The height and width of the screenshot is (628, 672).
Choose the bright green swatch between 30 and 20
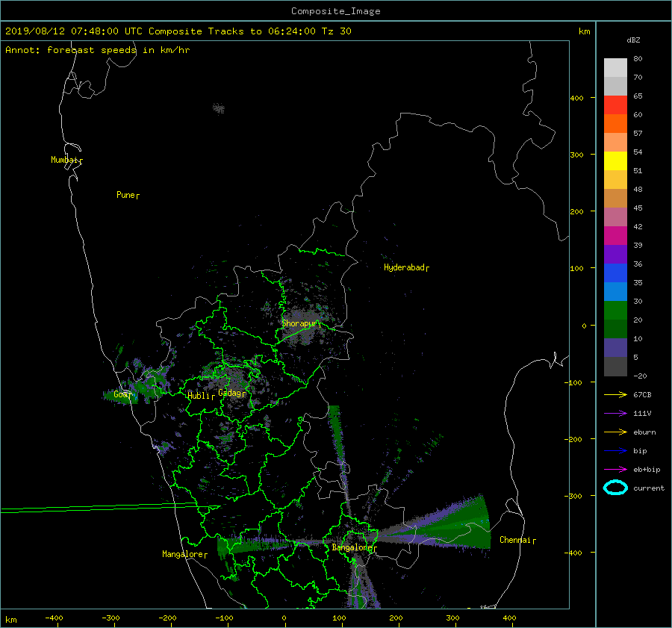(615, 311)
